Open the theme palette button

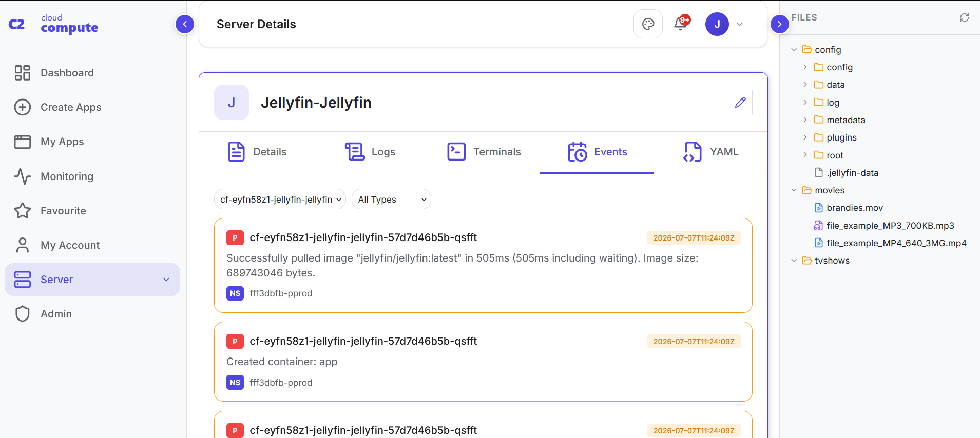coord(648,24)
